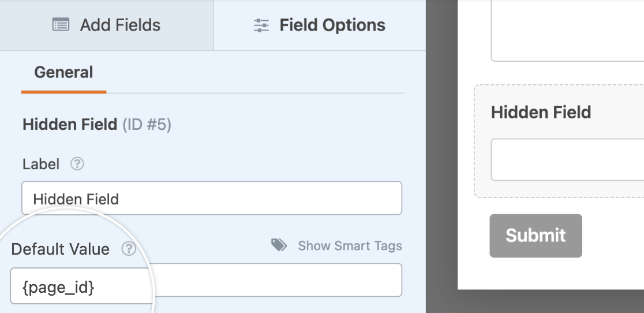Open the help icon beside Default Value
The height and width of the screenshot is (313, 644).
[x=129, y=249]
